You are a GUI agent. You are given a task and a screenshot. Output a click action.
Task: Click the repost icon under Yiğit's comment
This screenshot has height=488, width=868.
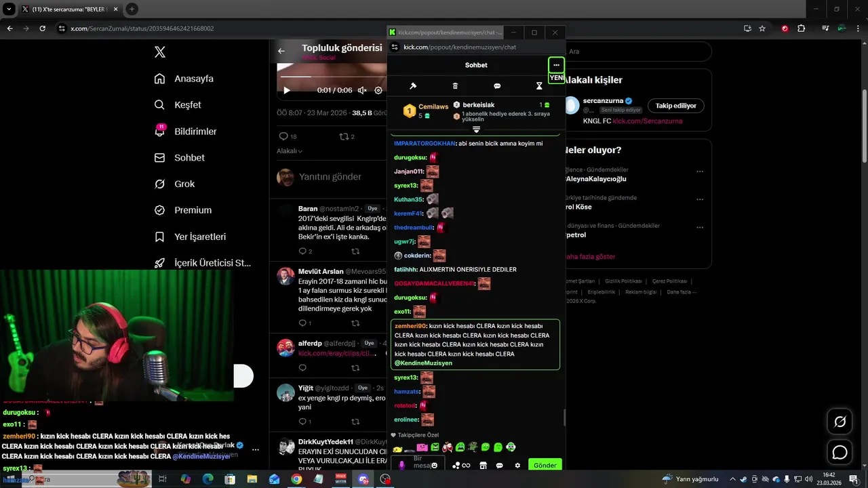click(355, 422)
